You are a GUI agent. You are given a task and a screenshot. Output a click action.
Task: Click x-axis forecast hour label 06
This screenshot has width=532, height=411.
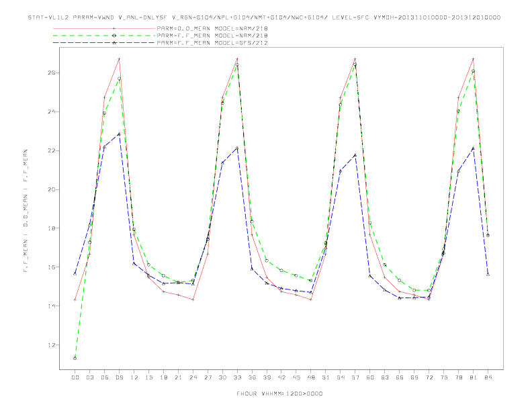point(105,377)
